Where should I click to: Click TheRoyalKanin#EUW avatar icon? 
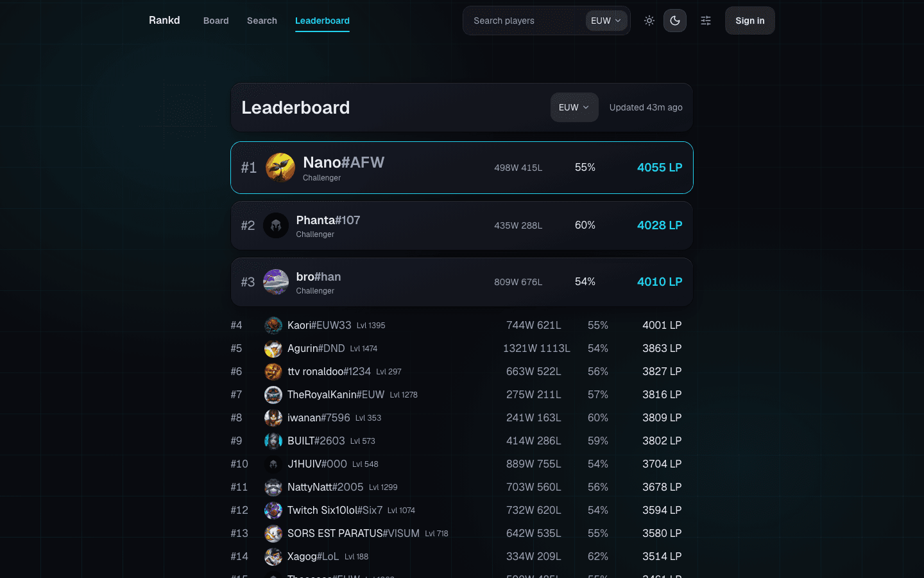pos(273,395)
